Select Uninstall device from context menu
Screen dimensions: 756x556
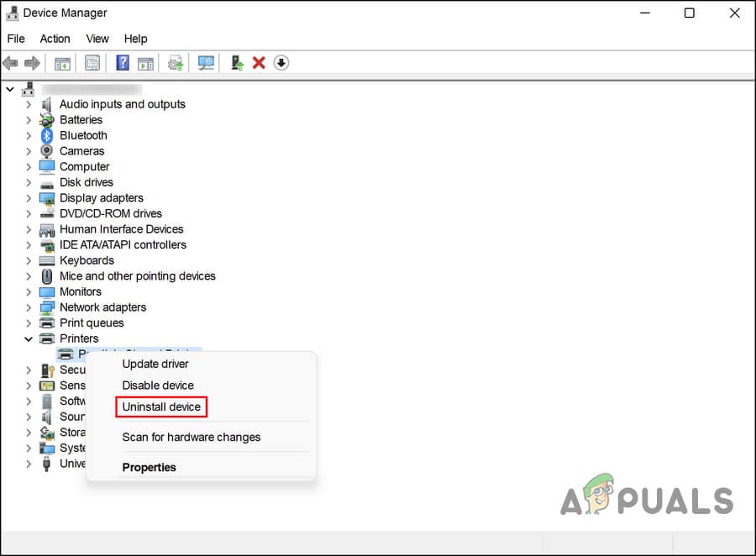point(161,407)
